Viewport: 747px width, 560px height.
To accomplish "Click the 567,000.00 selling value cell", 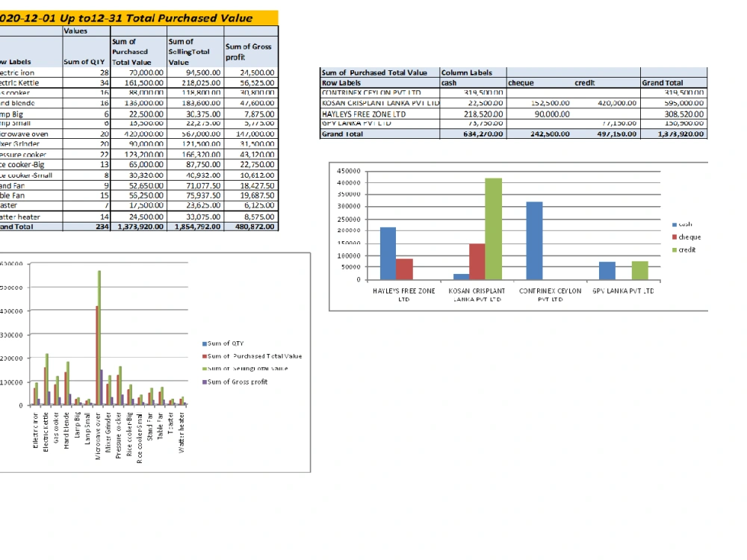I will click(x=195, y=134).
